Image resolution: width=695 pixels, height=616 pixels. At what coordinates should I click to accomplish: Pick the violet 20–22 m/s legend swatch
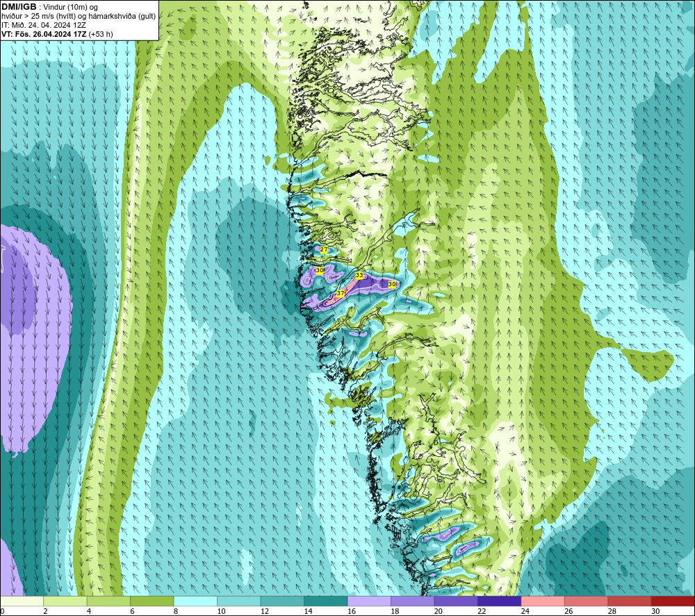456,601
